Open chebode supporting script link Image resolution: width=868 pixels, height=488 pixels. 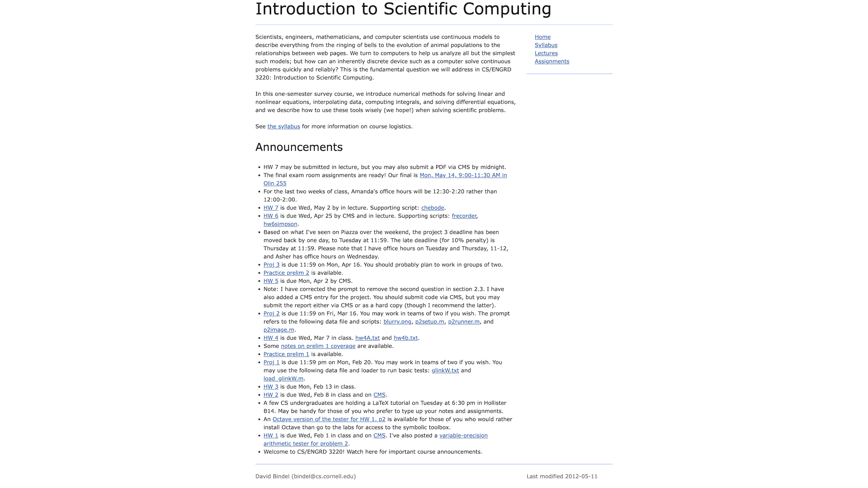tap(432, 207)
